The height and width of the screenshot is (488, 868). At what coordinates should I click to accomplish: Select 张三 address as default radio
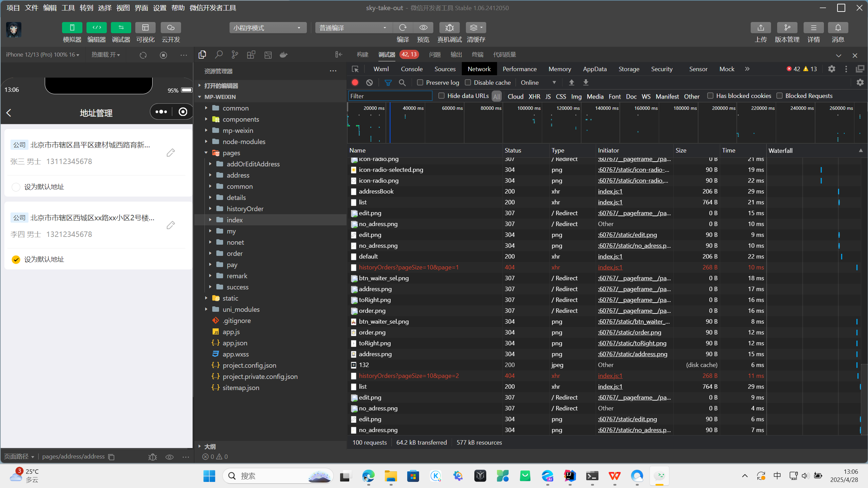pyautogui.click(x=16, y=187)
